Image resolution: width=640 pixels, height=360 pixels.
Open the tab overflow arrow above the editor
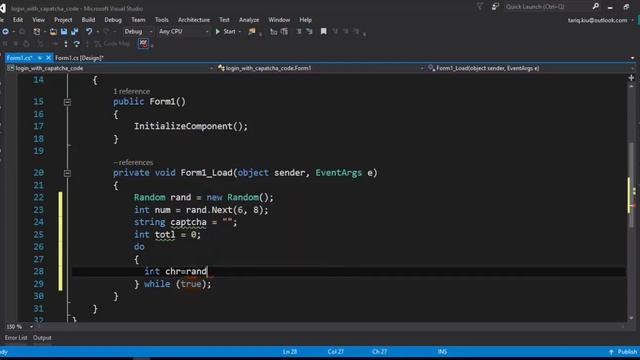[x=633, y=58]
